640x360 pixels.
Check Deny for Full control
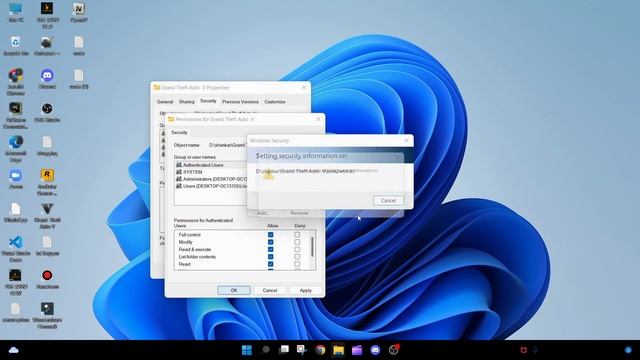tap(297, 235)
